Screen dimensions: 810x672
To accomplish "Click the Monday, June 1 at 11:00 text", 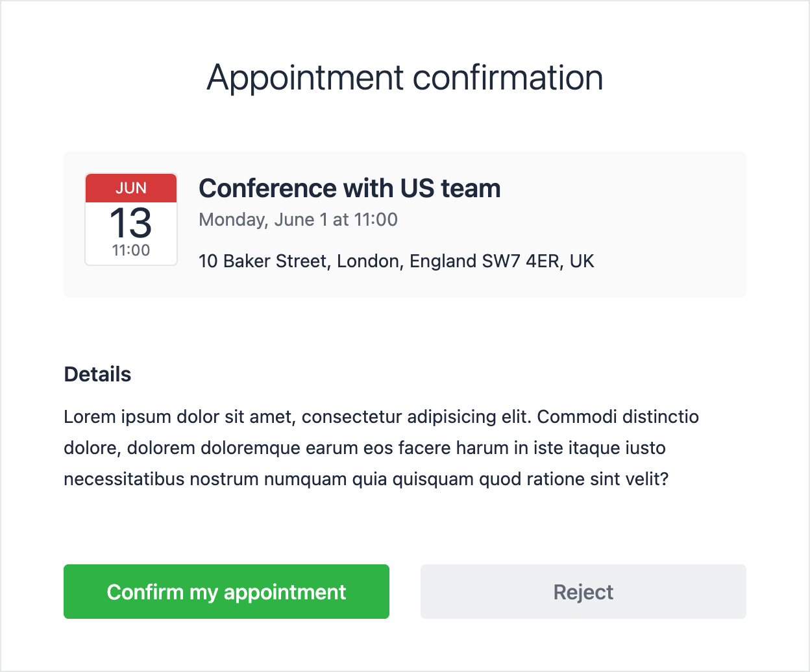I will pos(297,219).
